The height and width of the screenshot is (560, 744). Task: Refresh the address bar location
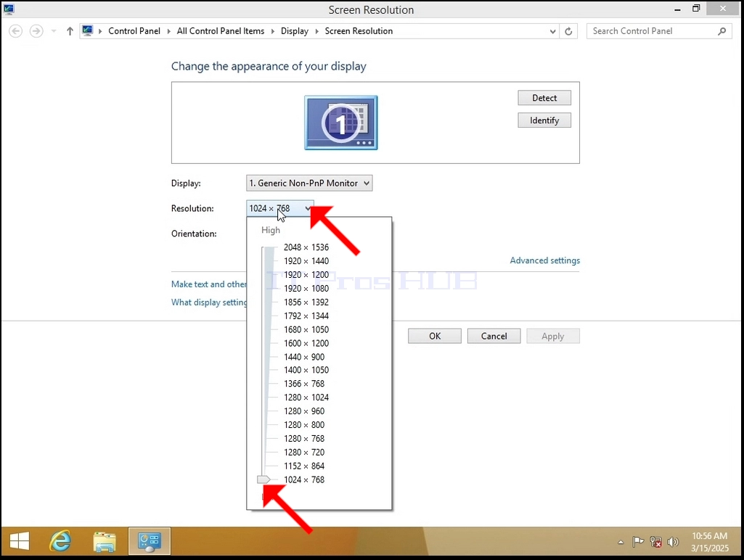pyautogui.click(x=568, y=31)
